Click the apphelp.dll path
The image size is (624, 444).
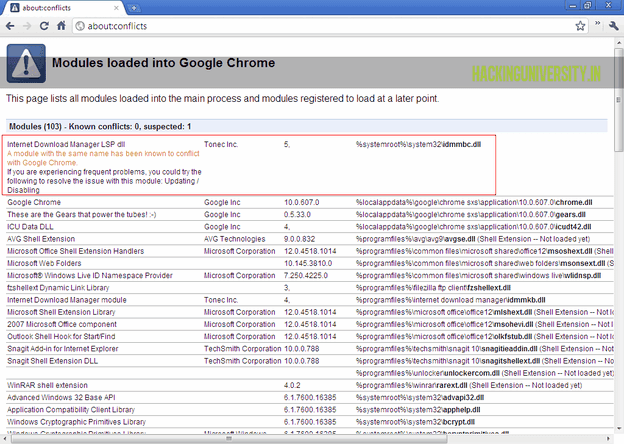[x=418, y=410]
